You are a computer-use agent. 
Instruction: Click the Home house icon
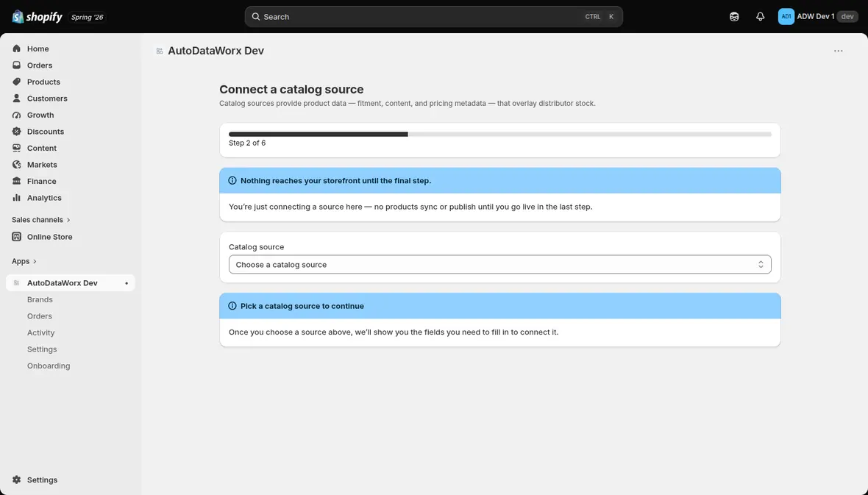tap(17, 49)
